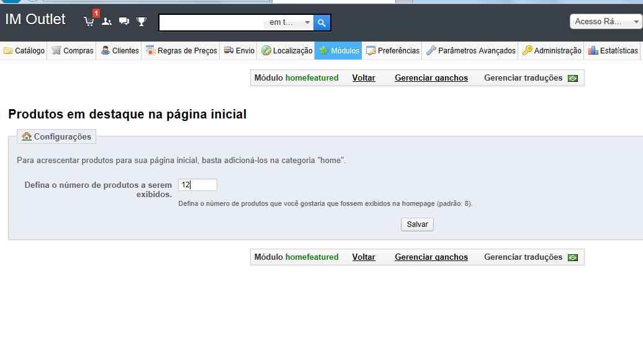Click the person icon of Clientes
Viewport: 643px width, 364px height.
tap(106, 50)
